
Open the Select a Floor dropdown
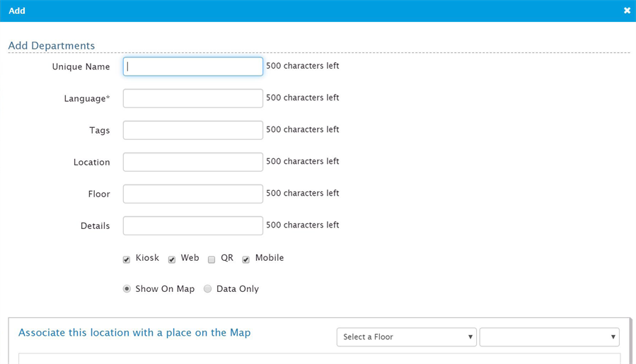tap(406, 337)
